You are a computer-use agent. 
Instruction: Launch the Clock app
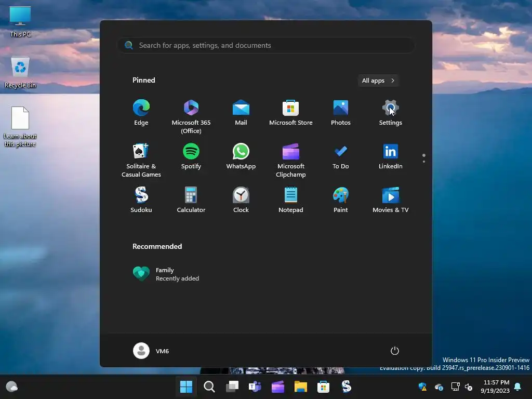point(241,200)
